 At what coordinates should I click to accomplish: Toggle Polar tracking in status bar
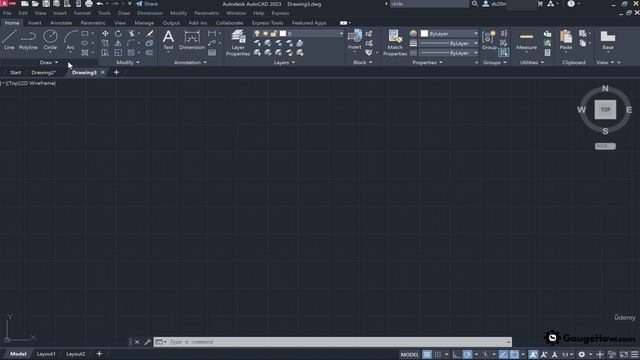[x=467, y=354]
